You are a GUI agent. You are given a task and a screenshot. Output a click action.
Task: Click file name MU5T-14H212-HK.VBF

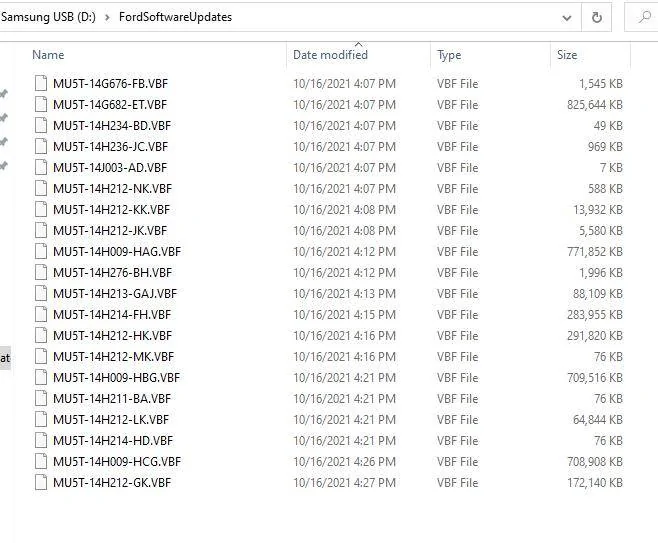(112, 335)
